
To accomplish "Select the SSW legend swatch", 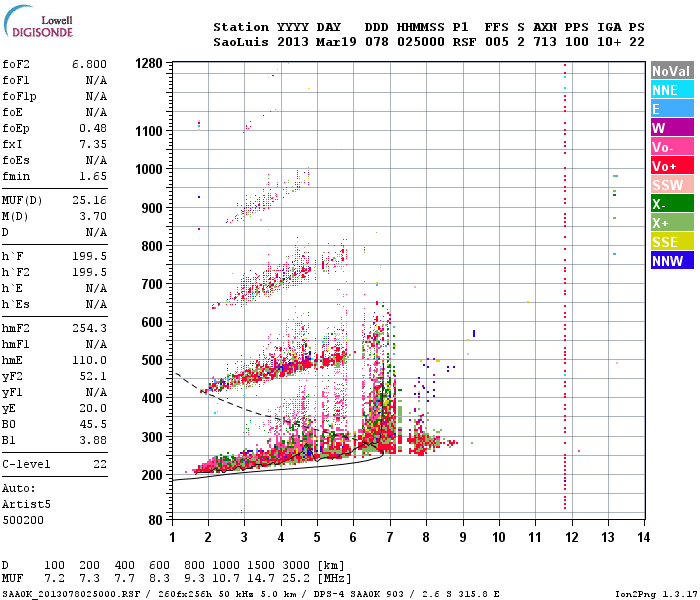I will (672, 185).
